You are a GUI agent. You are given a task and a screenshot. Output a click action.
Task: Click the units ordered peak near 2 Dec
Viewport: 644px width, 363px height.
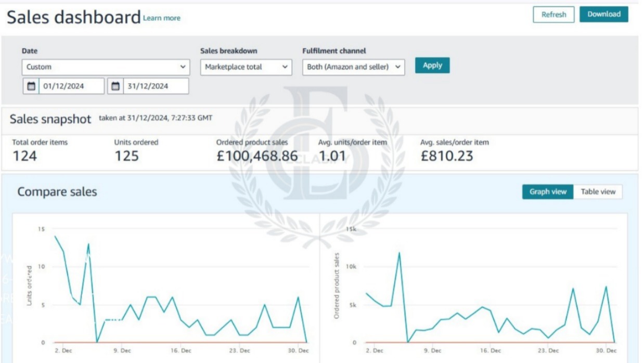(55, 236)
